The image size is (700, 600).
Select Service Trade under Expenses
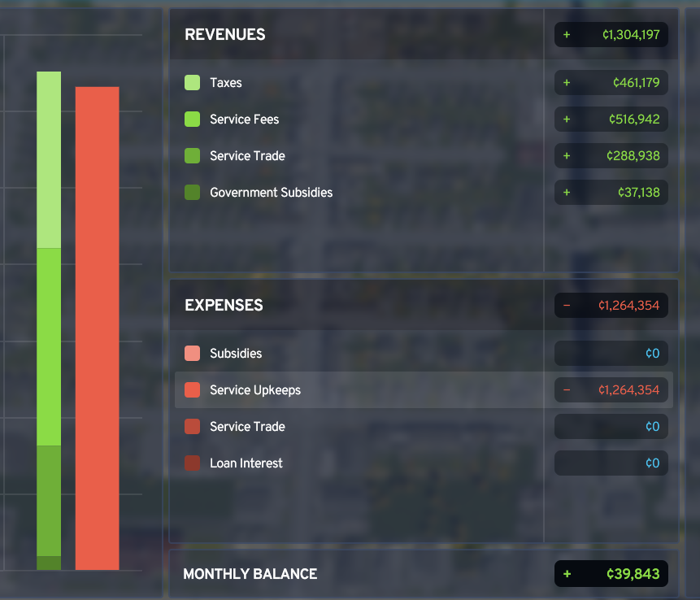click(247, 426)
